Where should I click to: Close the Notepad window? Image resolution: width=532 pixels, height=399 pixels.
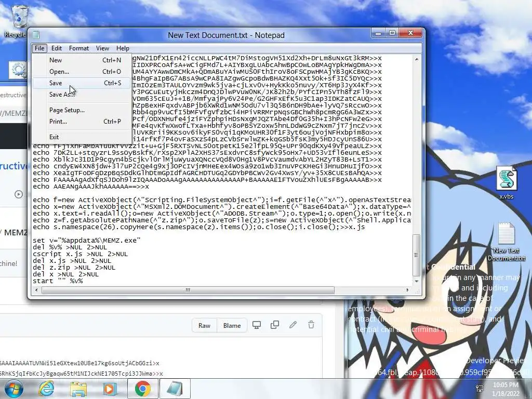(x=410, y=33)
